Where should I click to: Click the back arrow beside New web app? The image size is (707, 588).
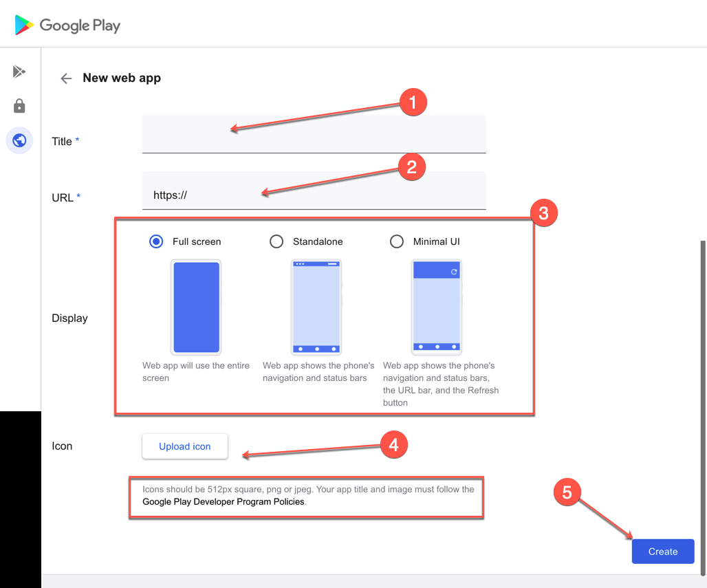(65, 78)
